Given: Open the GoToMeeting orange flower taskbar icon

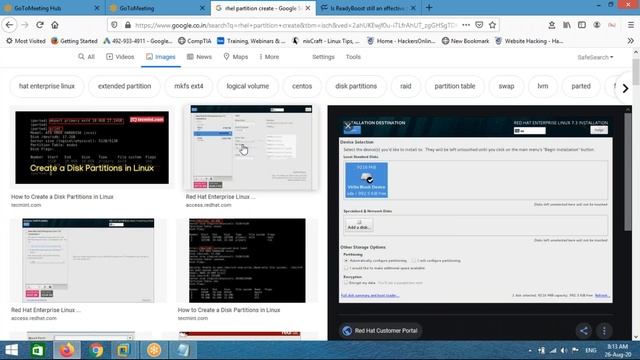Looking at the screenshot, I should click(x=154, y=350).
